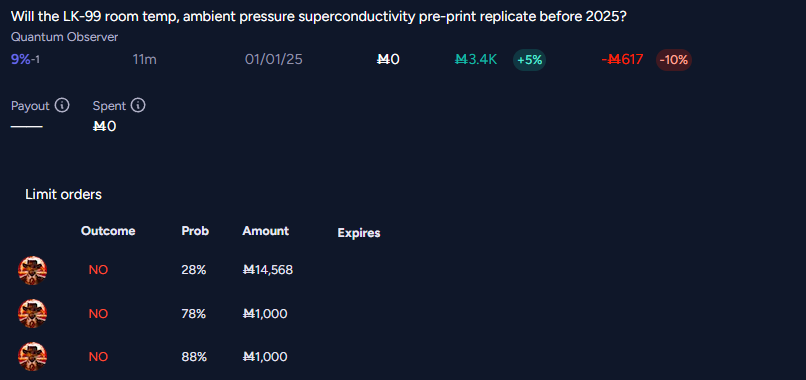Select the NO outcome at 88%
This screenshot has height=380, width=806.
[x=98, y=357]
